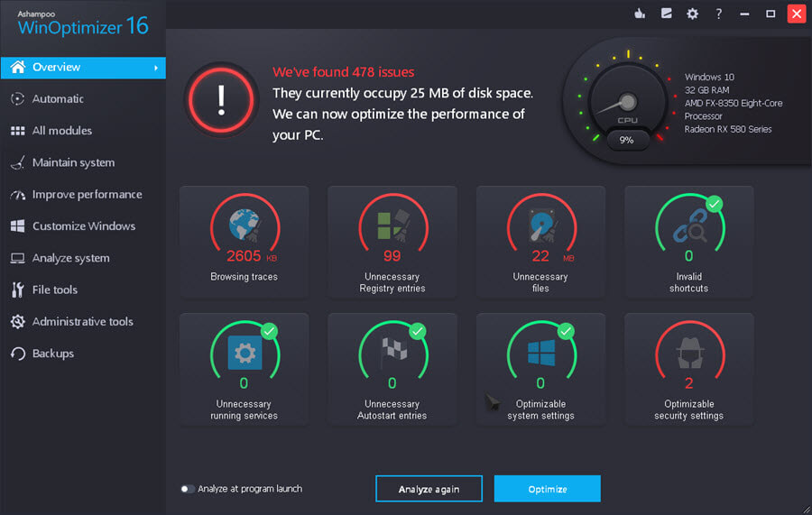The width and height of the screenshot is (812, 515).
Task: Open File tools section
Action: point(55,290)
